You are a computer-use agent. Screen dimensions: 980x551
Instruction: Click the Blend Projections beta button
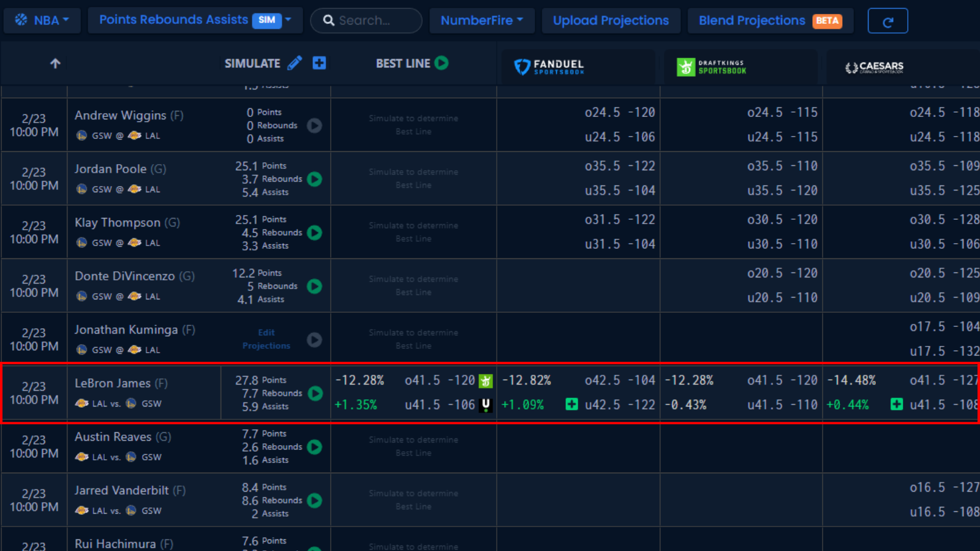click(x=770, y=20)
